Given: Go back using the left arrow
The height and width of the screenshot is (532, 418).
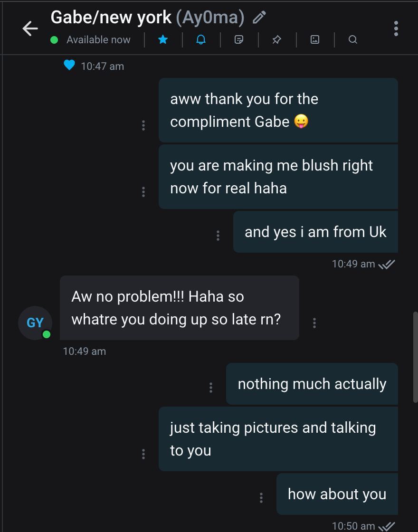Looking at the screenshot, I should click(30, 28).
